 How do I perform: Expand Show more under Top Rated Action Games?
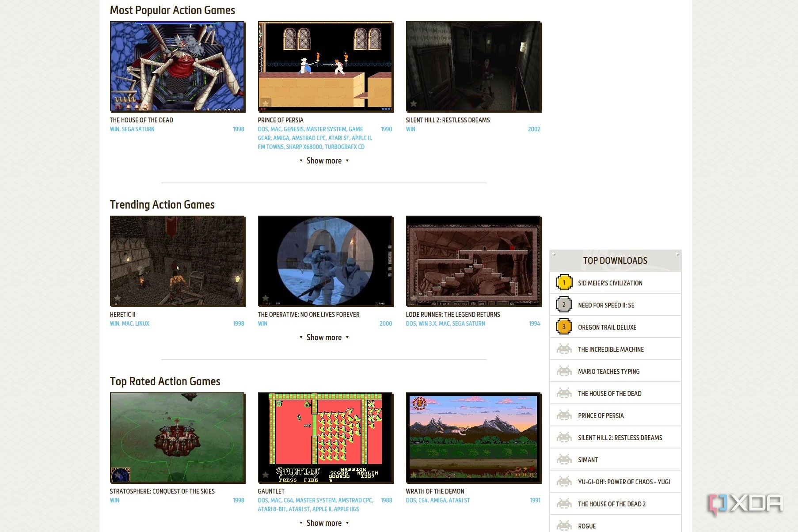click(324, 523)
